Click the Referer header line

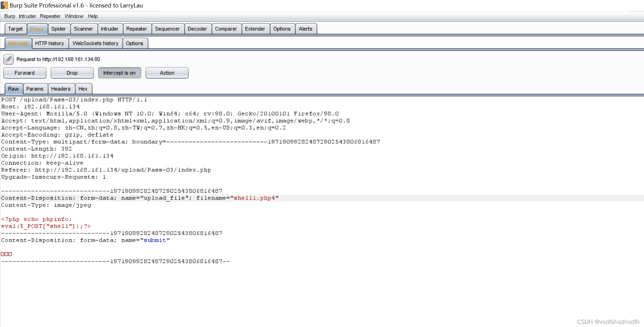coord(106,170)
